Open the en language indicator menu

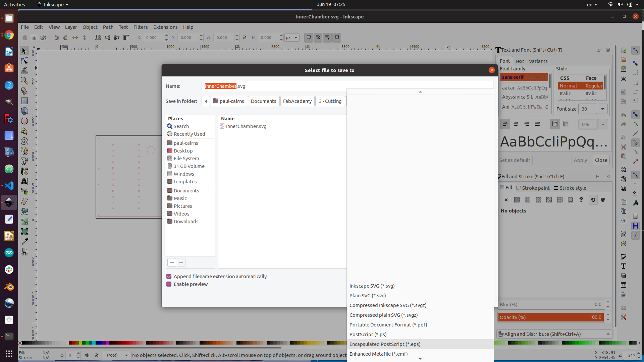pos(592,4)
